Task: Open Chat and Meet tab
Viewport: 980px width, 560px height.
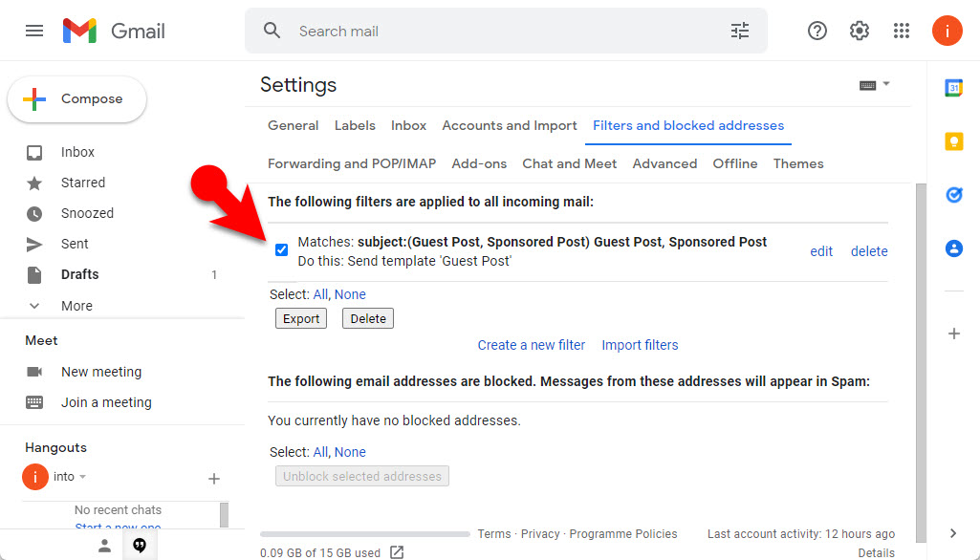Action: pos(570,163)
